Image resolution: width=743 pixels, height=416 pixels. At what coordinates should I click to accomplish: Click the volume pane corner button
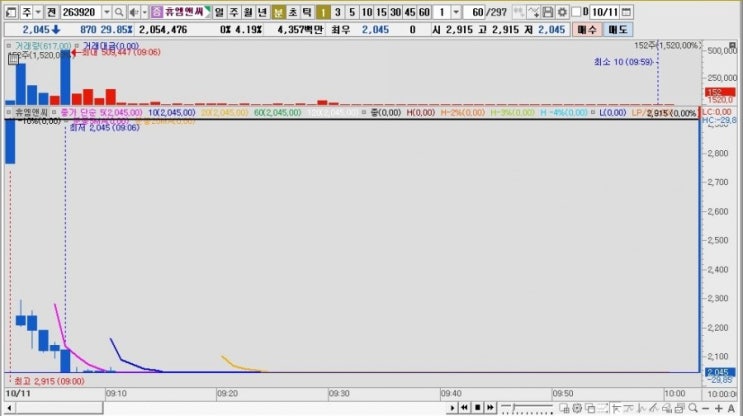pos(733,45)
